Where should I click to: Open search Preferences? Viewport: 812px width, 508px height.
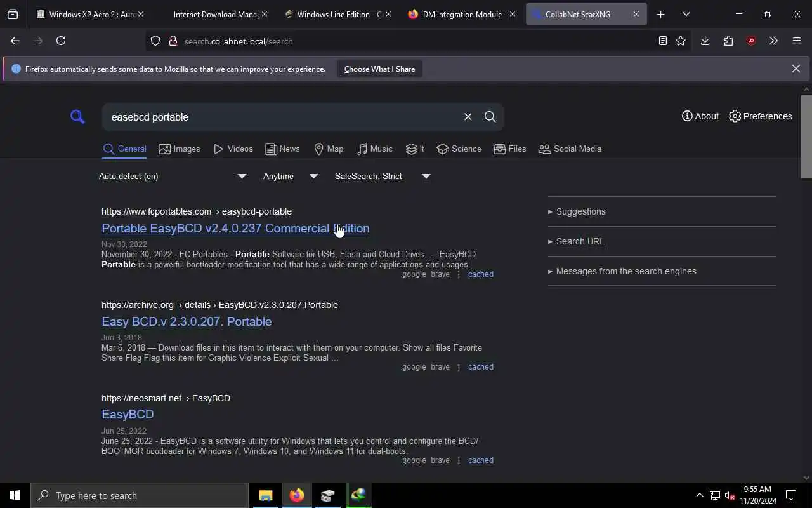[x=761, y=116]
